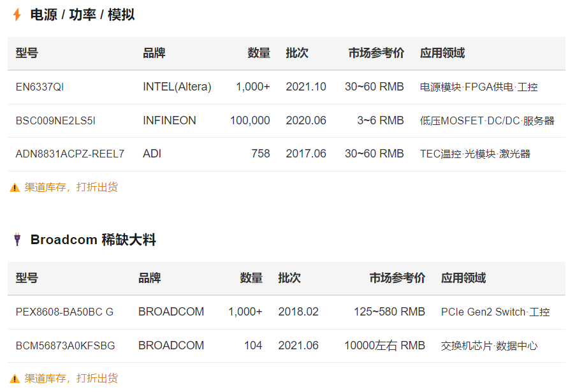Viewport: 568px width, 392px height.
Task: Select part number BCM56873A0KFSBG
Action: click(65, 345)
